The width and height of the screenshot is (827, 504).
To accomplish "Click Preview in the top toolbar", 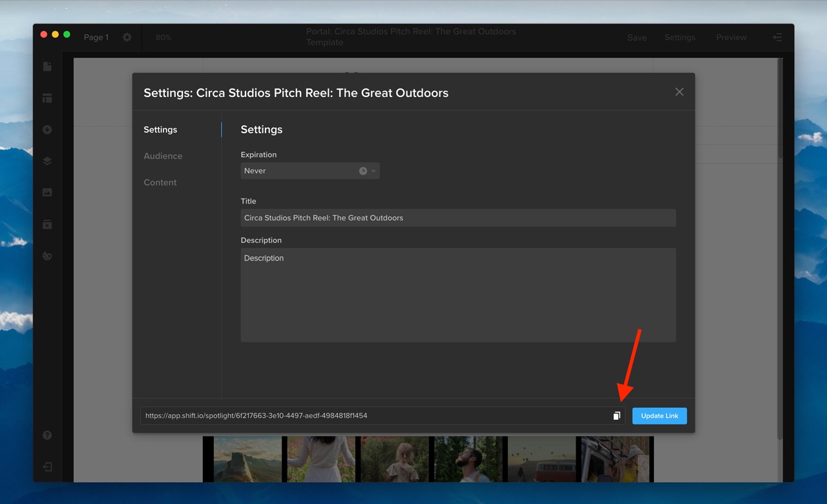I will pyautogui.click(x=731, y=37).
